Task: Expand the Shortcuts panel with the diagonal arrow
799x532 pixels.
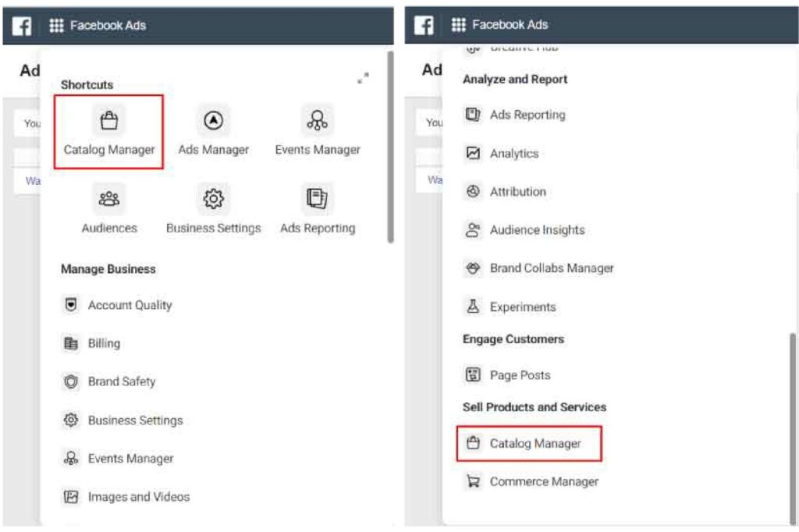Action: 362,78
